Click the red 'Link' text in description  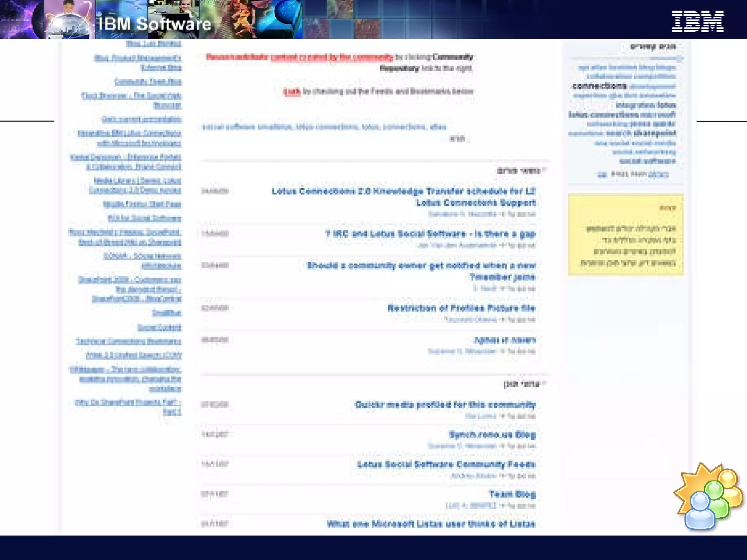[x=292, y=91]
